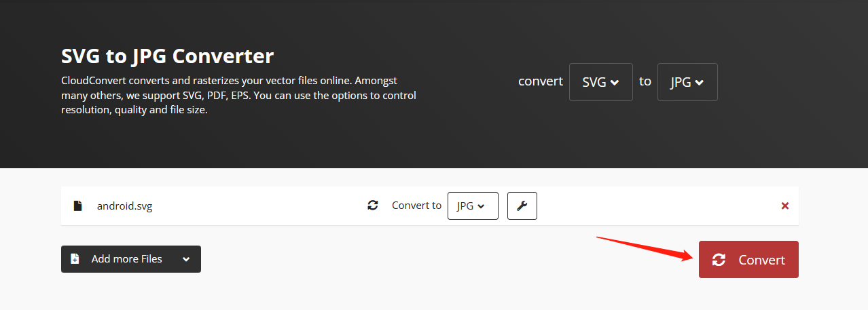
Task: Click the "Convert to" label in the file row
Action: (x=416, y=206)
